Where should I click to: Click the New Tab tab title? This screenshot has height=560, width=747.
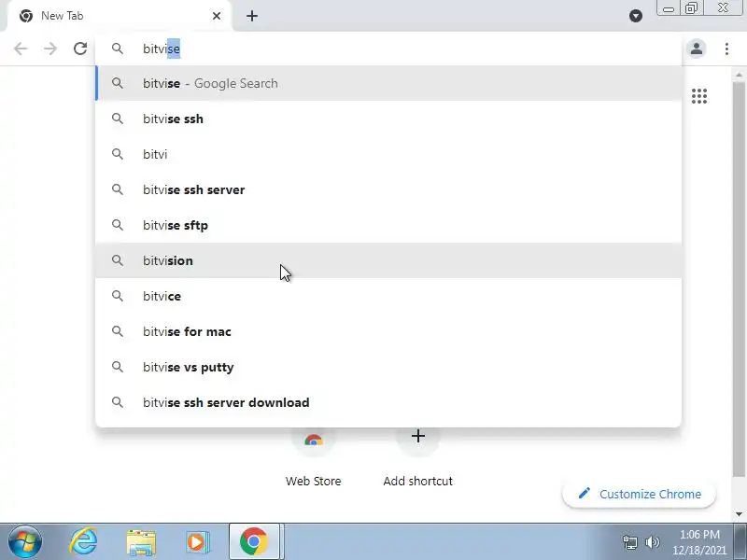pyautogui.click(x=62, y=16)
